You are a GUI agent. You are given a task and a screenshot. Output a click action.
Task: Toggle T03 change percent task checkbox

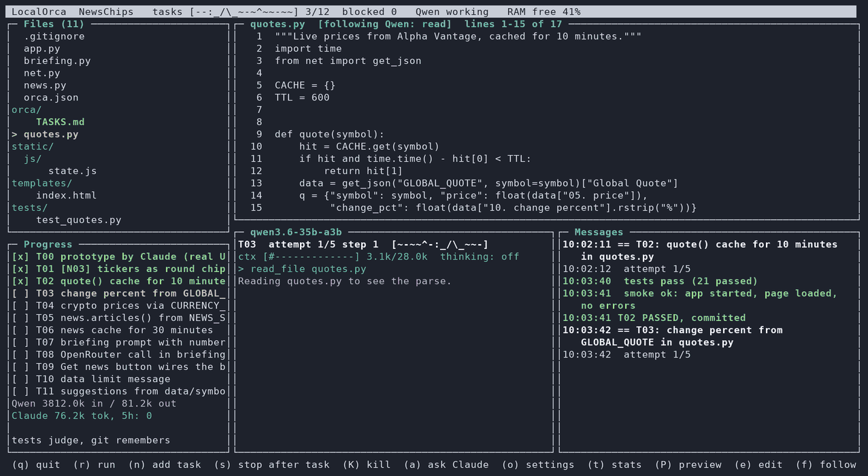point(20,293)
